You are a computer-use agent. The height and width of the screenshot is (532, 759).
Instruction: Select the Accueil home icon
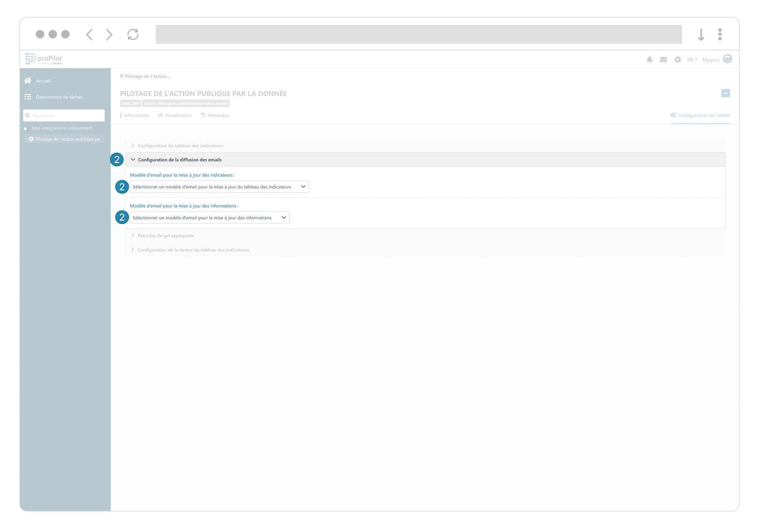pos(28,80)
